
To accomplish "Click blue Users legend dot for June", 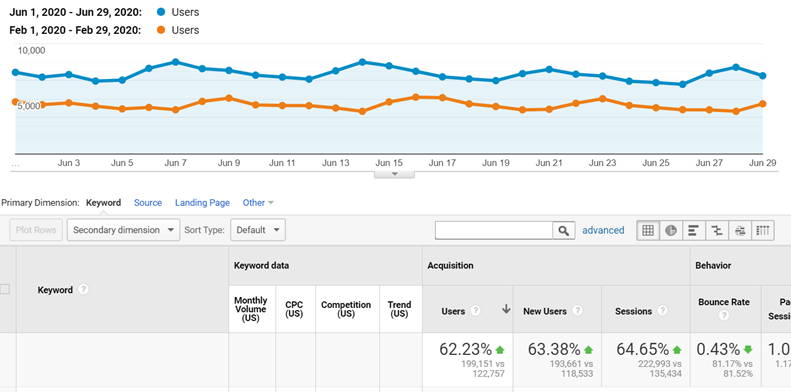I will [x=161, y=12].
